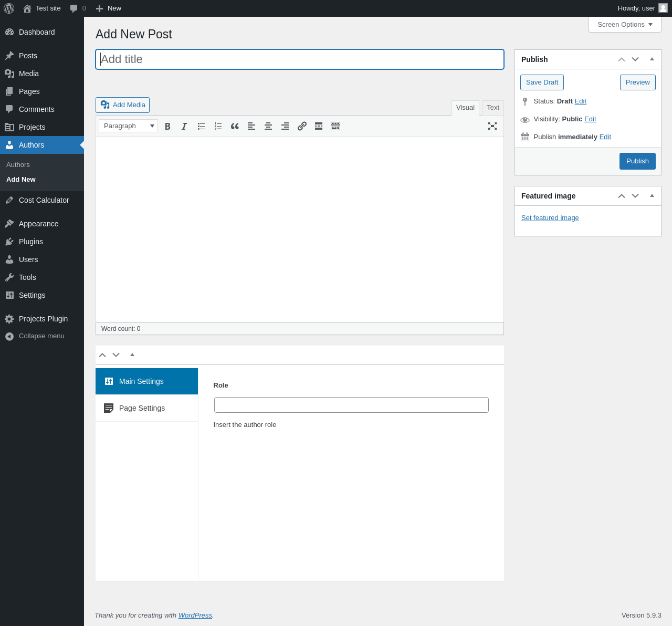Click the insert/edit link icon
Viewport: 672px width, 626px height.
tap(302, 126)
